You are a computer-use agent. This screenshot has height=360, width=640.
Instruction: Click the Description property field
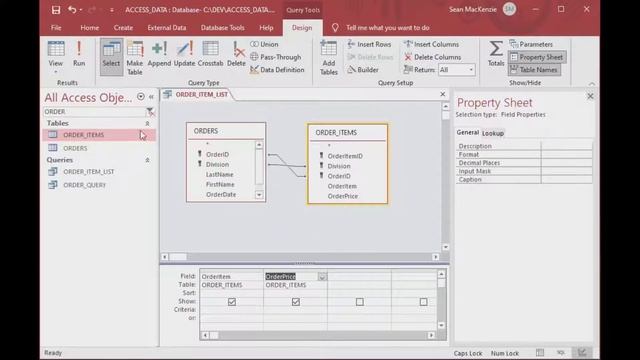[x=567, y=146]
